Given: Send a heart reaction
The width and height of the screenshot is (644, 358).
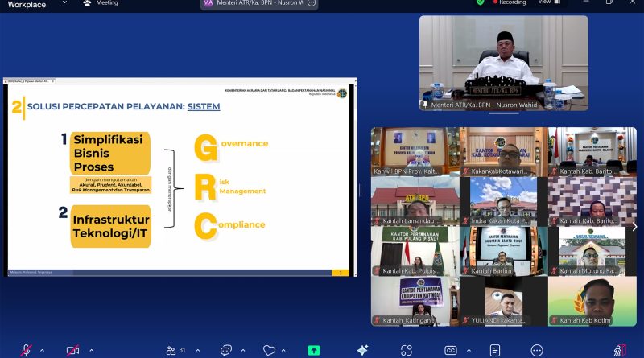Looking at the screenshot, I should pyautogui.click(x=269, y=350).
